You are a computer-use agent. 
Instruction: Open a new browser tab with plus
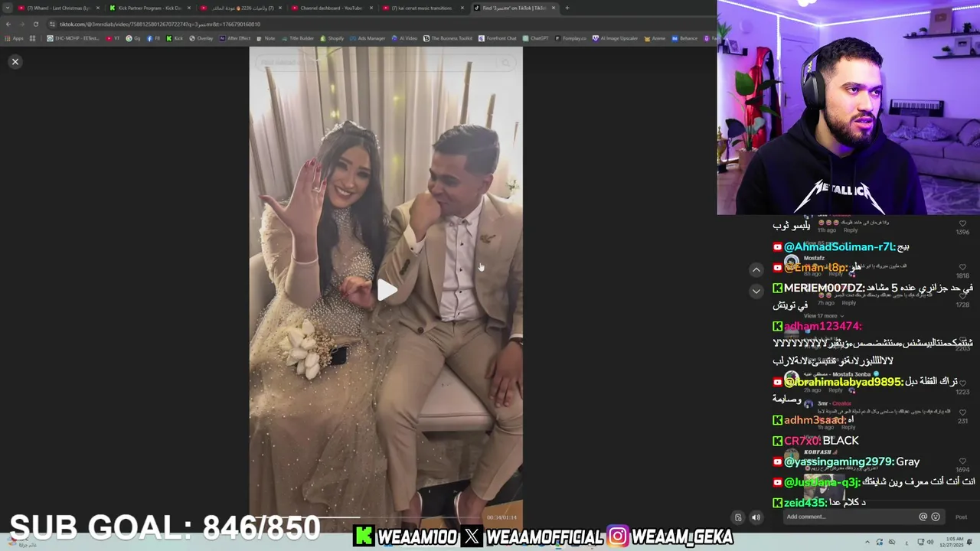point(567,8)
